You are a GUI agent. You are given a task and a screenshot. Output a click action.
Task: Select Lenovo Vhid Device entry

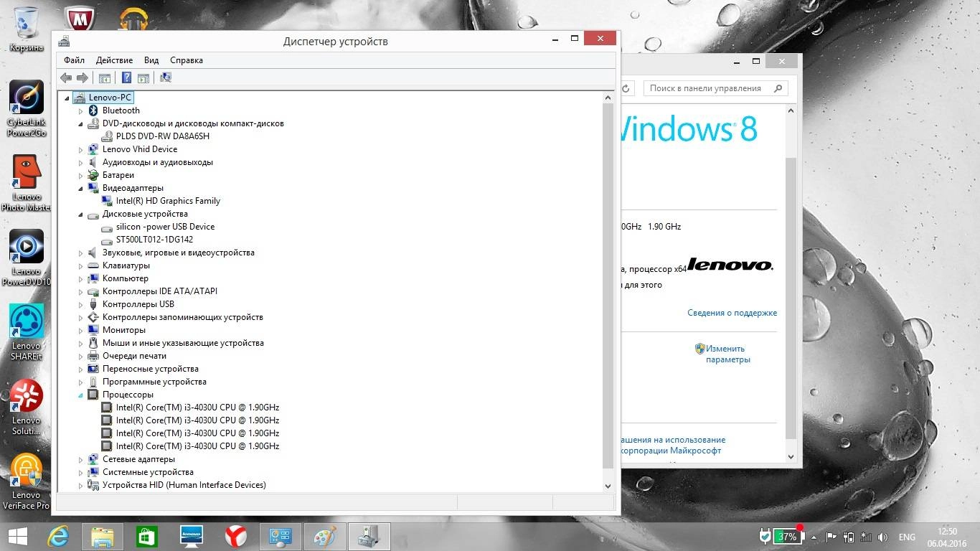(x=140, y=149)
